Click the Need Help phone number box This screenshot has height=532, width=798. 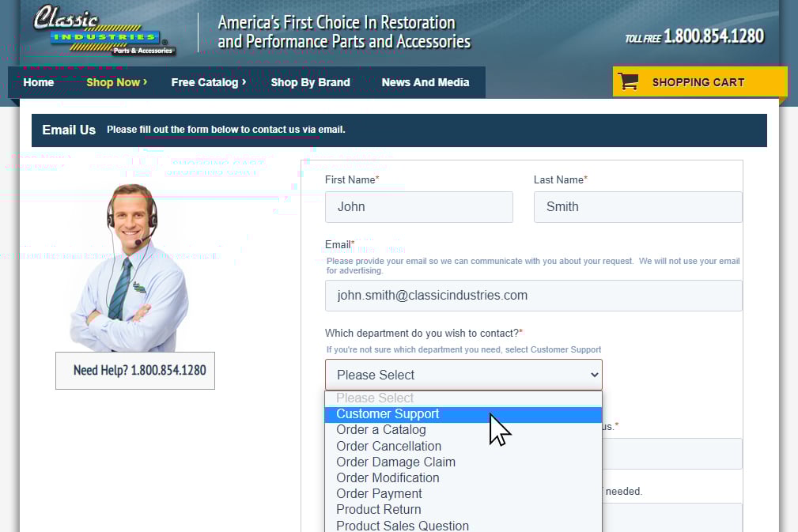135,371
